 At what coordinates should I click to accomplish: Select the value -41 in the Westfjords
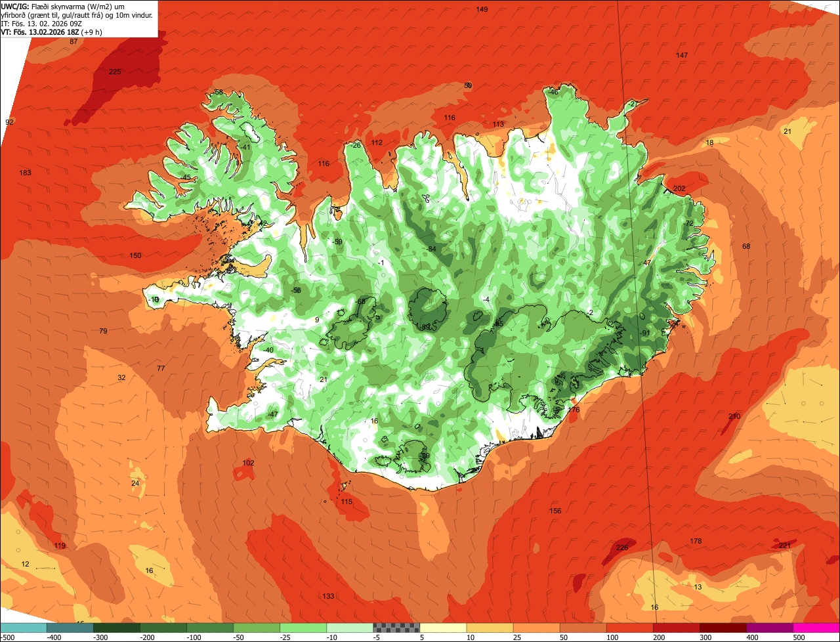tap(245, 147)
